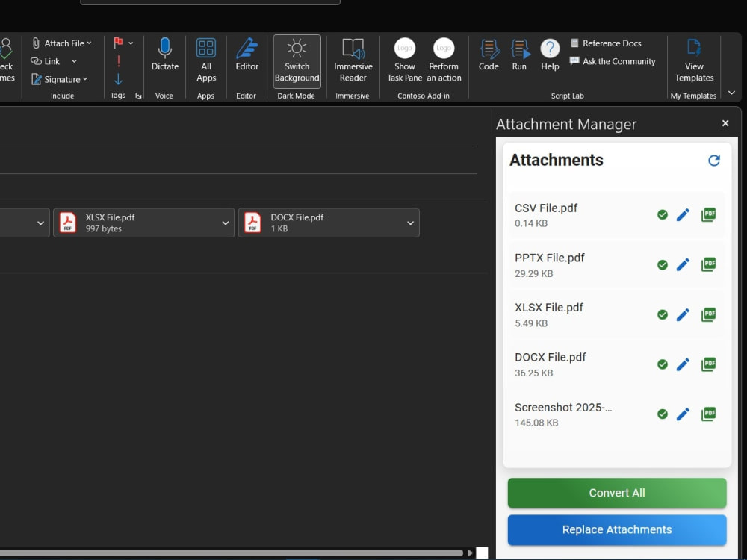Click green check for DOCX File.pdf row
The height and width of the screenshot is (560, 747).
coord(662,364)
